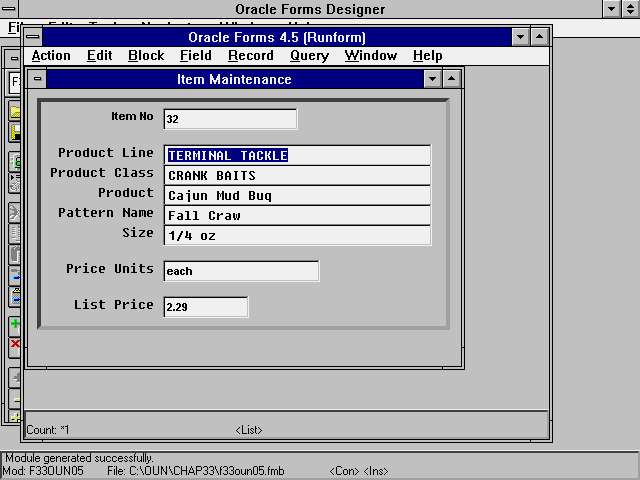Click the Size field showing 1/4 oz
Screen dimensions: 640x480
(297, 235)
